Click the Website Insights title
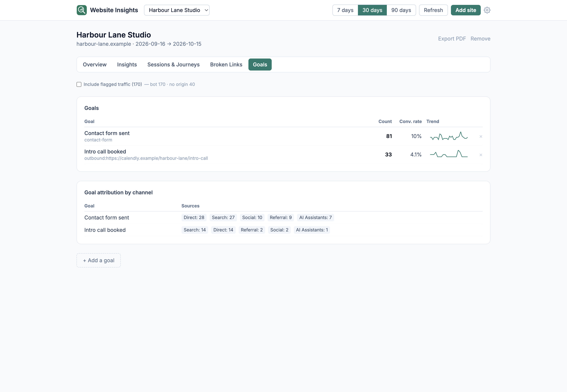This screenshot has width=567, height=392. (114, 10)
